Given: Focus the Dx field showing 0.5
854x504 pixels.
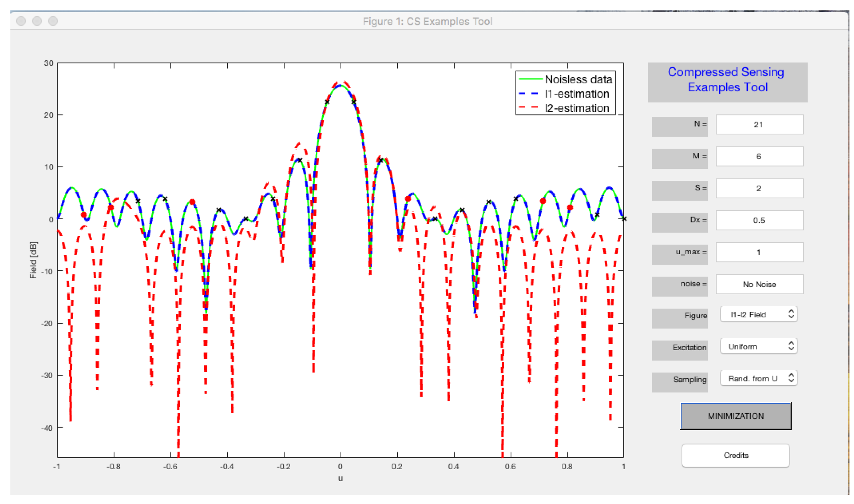Looking at the screenshot, I should click(759, 220).
